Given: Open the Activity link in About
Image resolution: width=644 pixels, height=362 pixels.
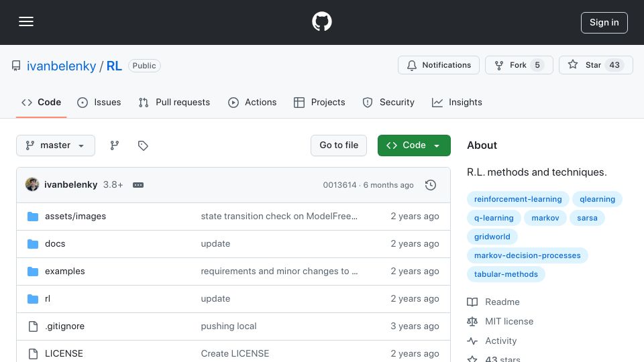Looking at the screenshot, I should (492, 341).
